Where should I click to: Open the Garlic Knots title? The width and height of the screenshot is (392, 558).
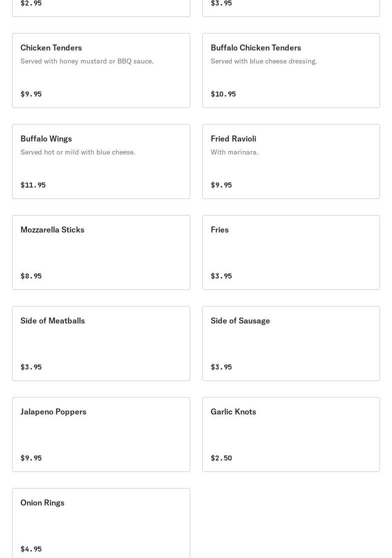click(x=233, y=411)
